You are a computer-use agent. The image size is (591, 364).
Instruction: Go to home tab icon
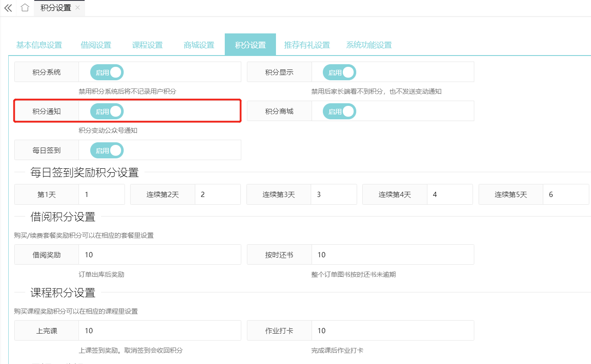(x=25, y=8)
